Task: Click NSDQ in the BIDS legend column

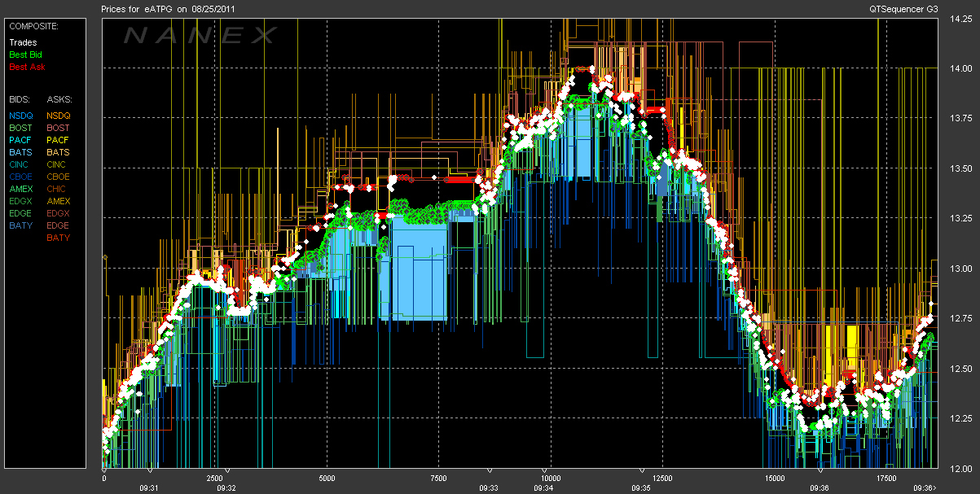Action: (20, 116)
